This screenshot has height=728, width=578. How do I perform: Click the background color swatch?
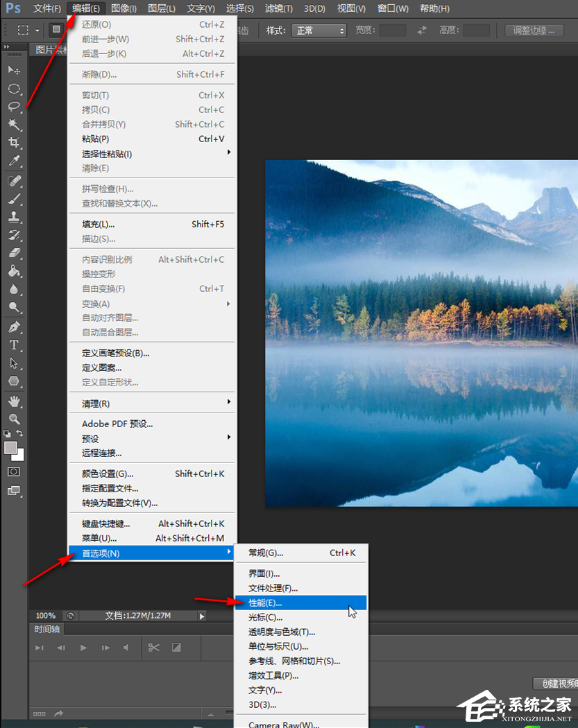(x=20, y=456)
